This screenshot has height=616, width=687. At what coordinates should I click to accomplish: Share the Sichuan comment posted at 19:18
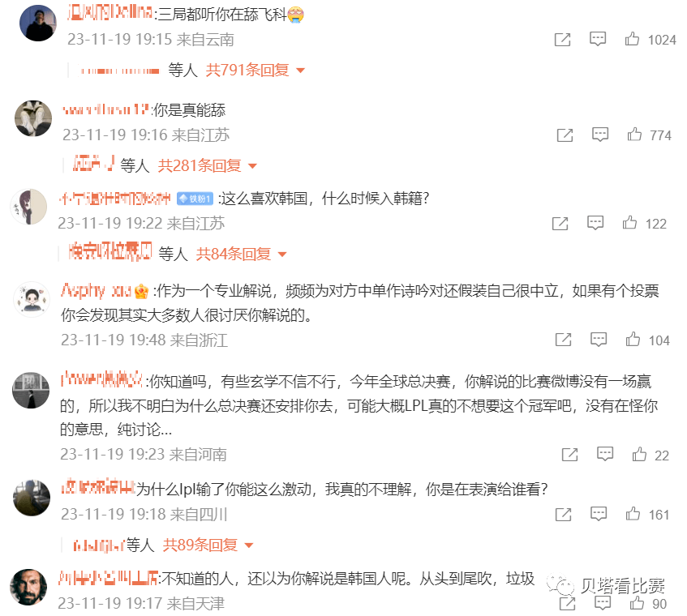[564, 514]
